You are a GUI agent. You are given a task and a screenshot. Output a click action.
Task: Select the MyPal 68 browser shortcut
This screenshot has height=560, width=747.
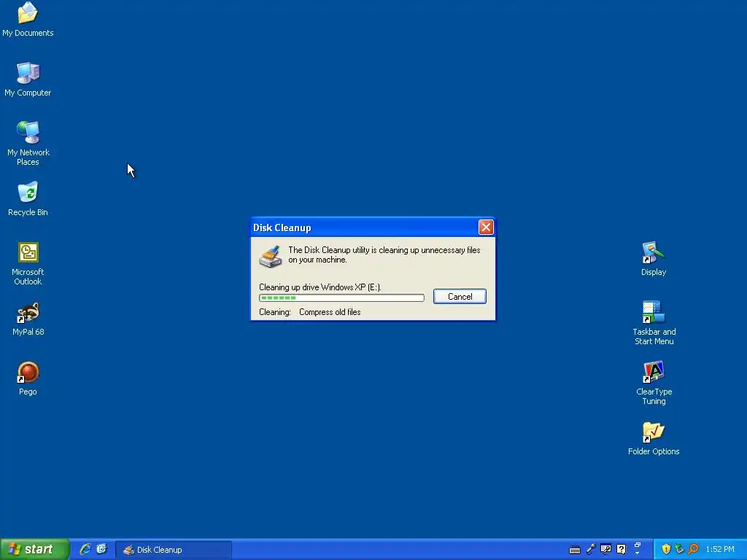28,319
